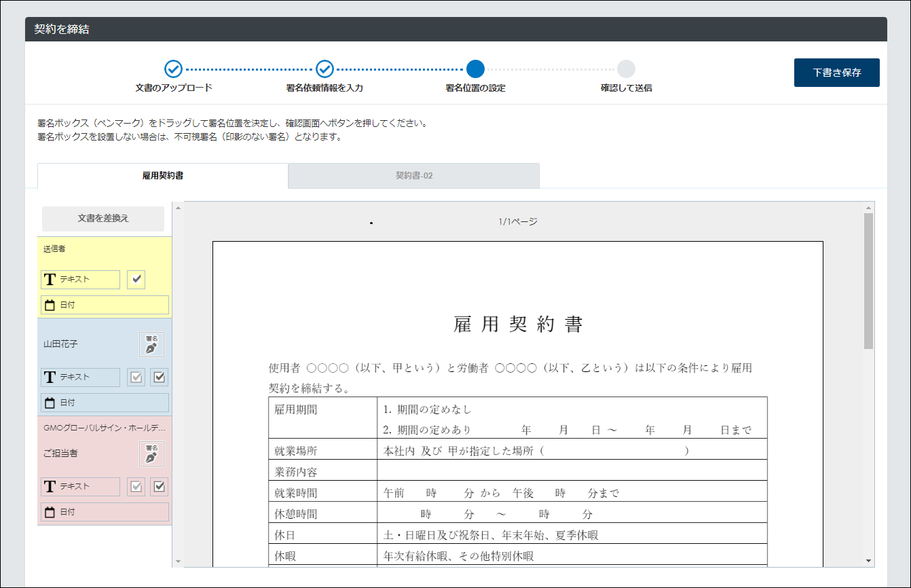Select the dark checkbox field for 山田花子
The height and width of the screenshot is (588, 911).
click(160, 377)
